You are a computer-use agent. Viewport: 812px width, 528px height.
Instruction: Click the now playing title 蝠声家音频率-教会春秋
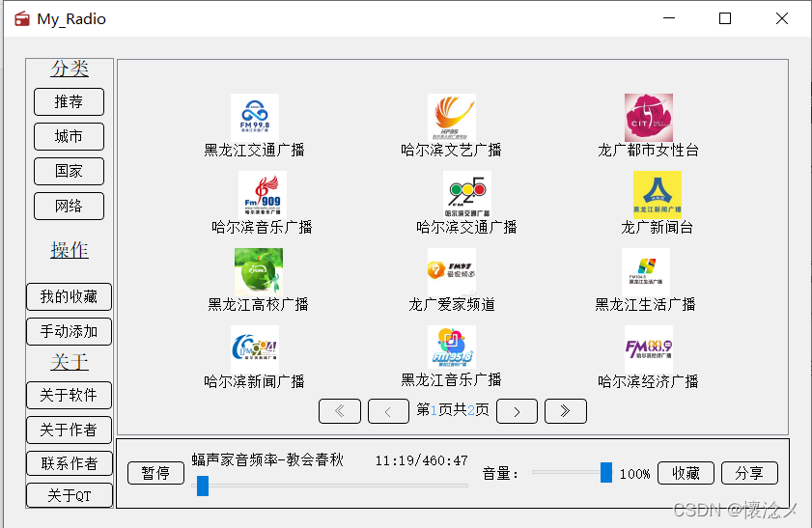[x=267, y=459]
